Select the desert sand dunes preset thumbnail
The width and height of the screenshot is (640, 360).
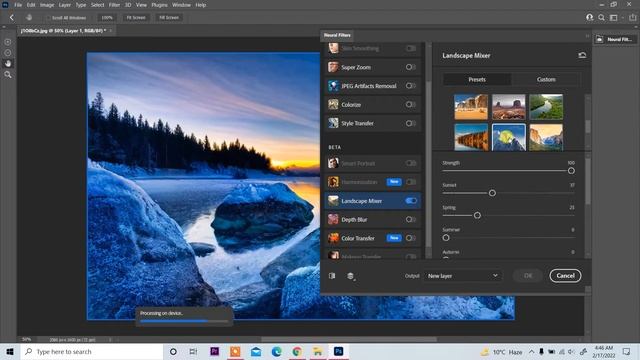click(471, 107)
